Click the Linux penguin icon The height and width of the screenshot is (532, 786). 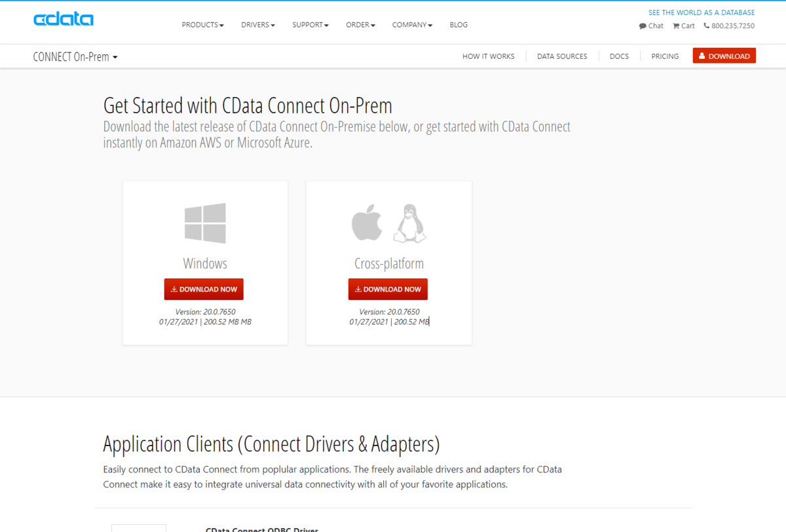point(409,223)
